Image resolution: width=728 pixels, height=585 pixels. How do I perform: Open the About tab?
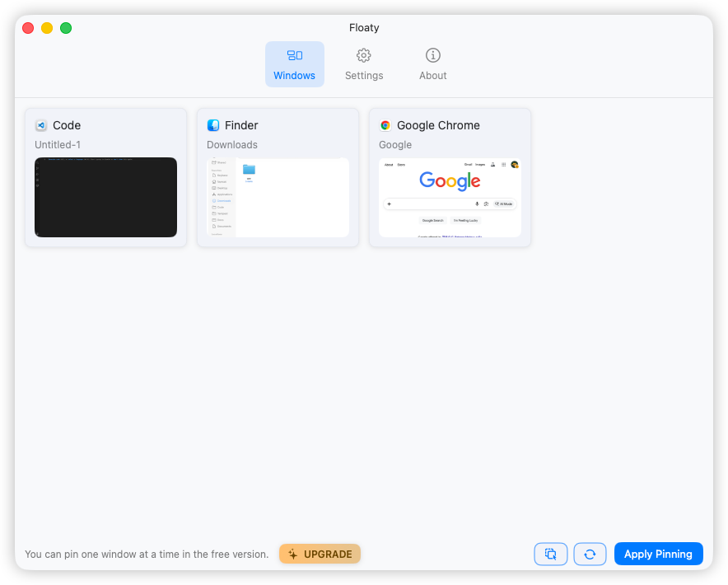[432, 64]
